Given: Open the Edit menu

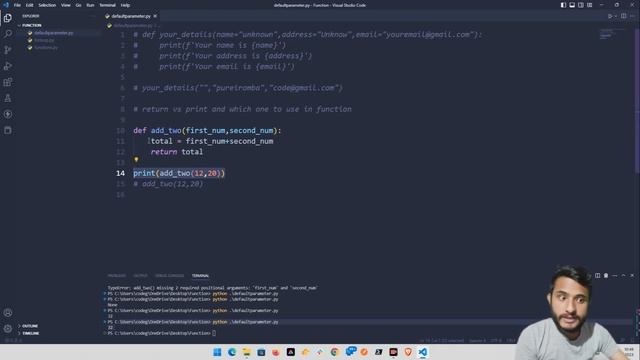Looking at the screenshot, I should tap(29, 5).
